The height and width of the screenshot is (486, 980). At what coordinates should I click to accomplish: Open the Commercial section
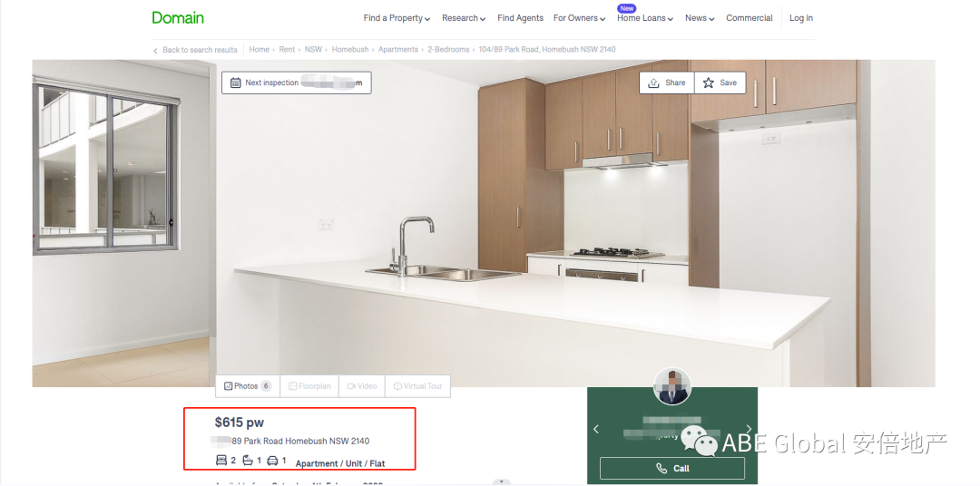749,18
